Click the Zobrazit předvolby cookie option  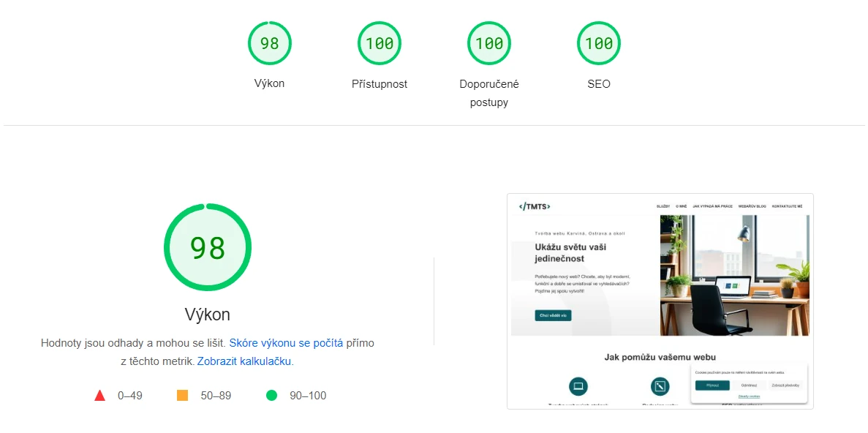click(x=785, y=385)
